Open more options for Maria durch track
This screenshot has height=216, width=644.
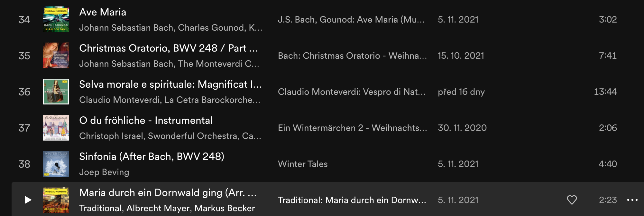[632, 200]
